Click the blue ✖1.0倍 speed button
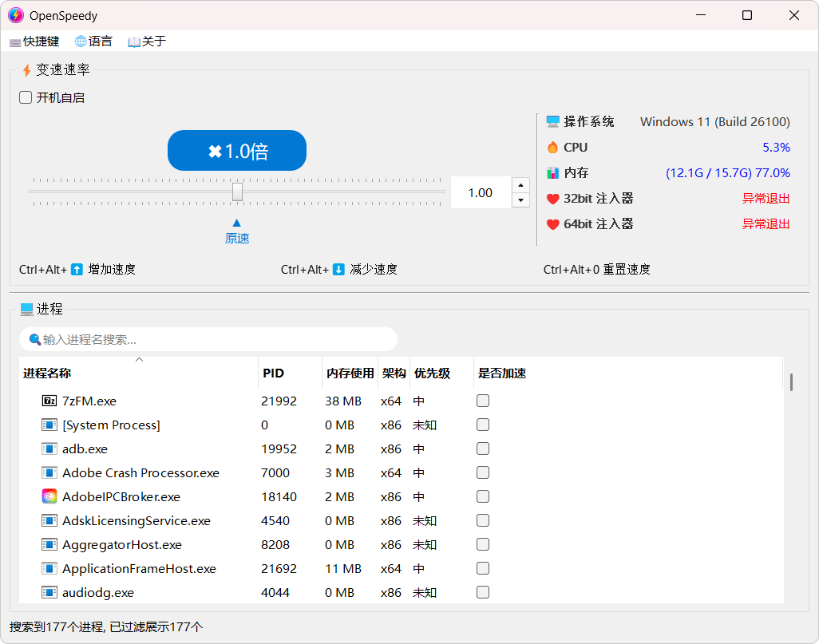This screenshot has height=644, width=819. pyautogui.click(x=236, y=150)
